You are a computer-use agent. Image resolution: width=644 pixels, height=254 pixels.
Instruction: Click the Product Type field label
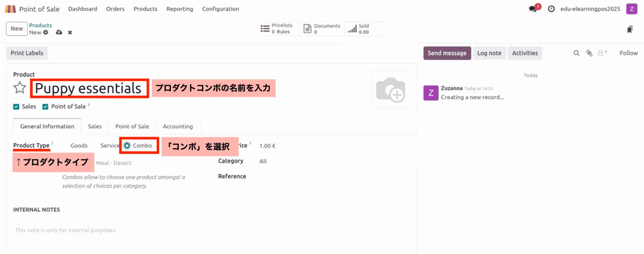(x=31, y=145)
